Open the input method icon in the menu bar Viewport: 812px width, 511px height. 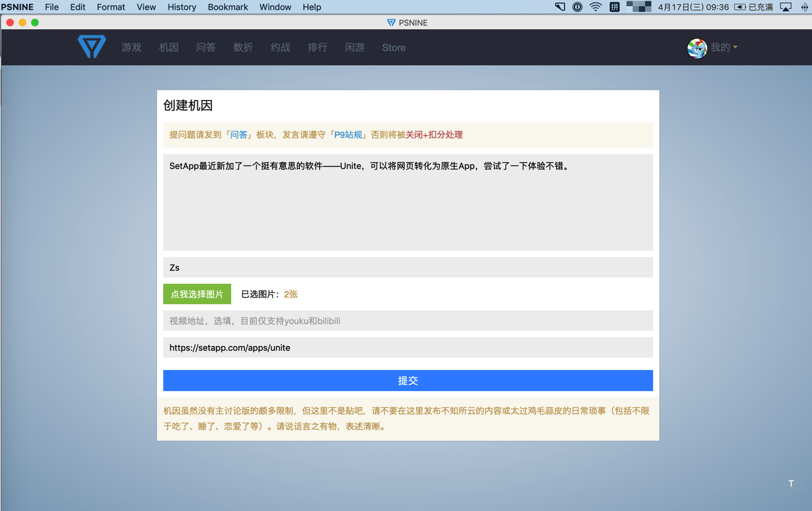[x=614, y=7]
